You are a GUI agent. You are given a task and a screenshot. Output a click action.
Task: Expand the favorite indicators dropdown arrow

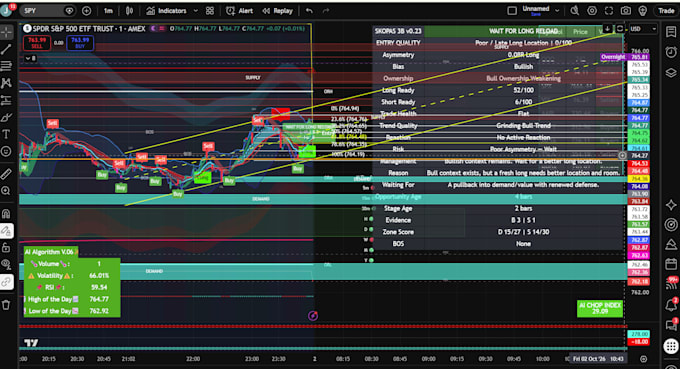point(196,10)
